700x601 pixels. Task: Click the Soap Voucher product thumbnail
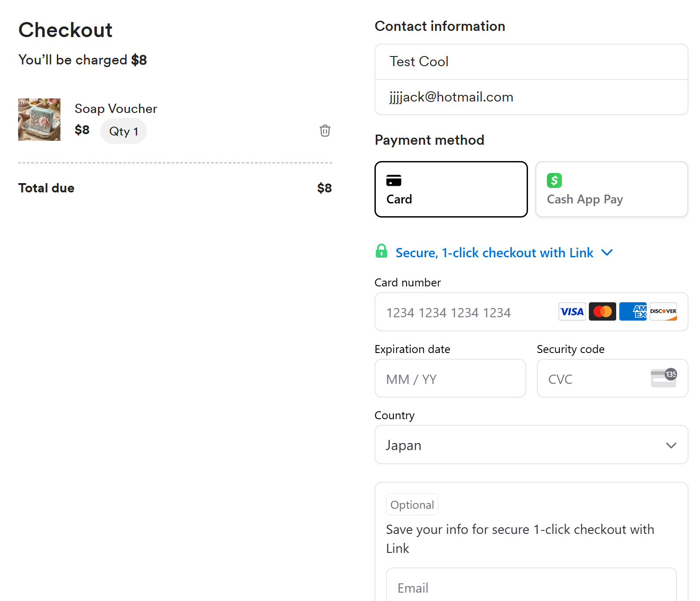click(39, 120)
